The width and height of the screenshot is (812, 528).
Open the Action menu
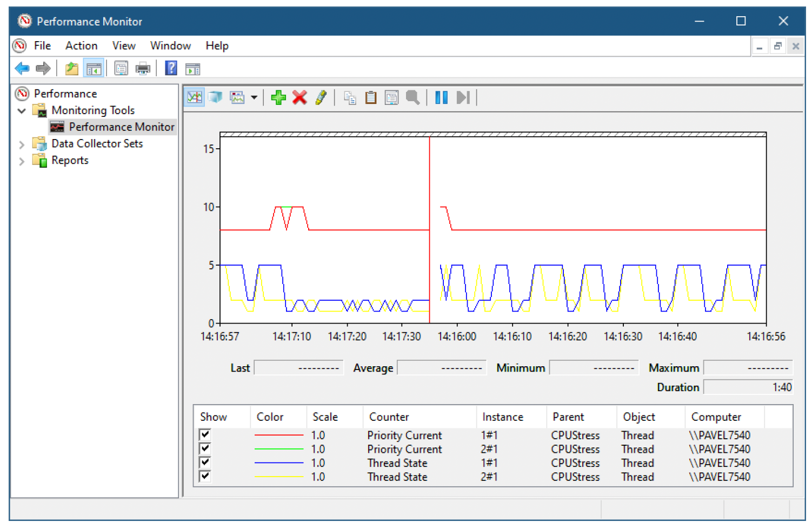click(x=81, y=45)
